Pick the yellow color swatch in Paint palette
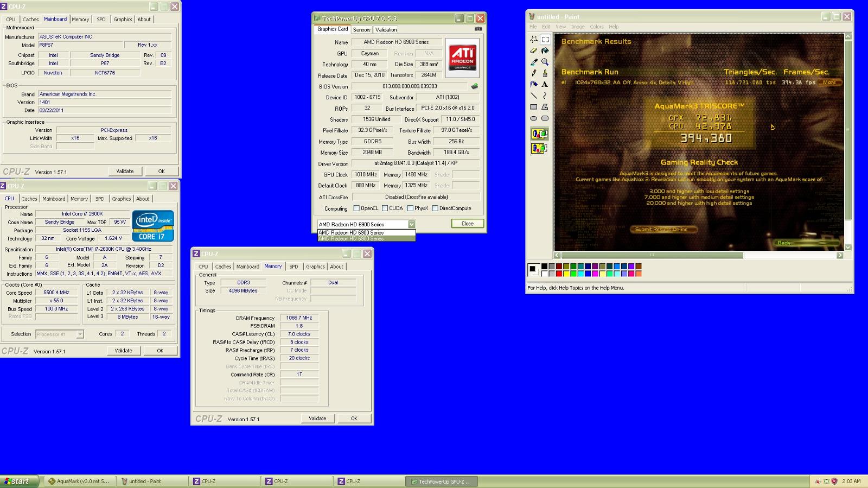The width and height of the screenshot is (868, 488). coord(566,274)
